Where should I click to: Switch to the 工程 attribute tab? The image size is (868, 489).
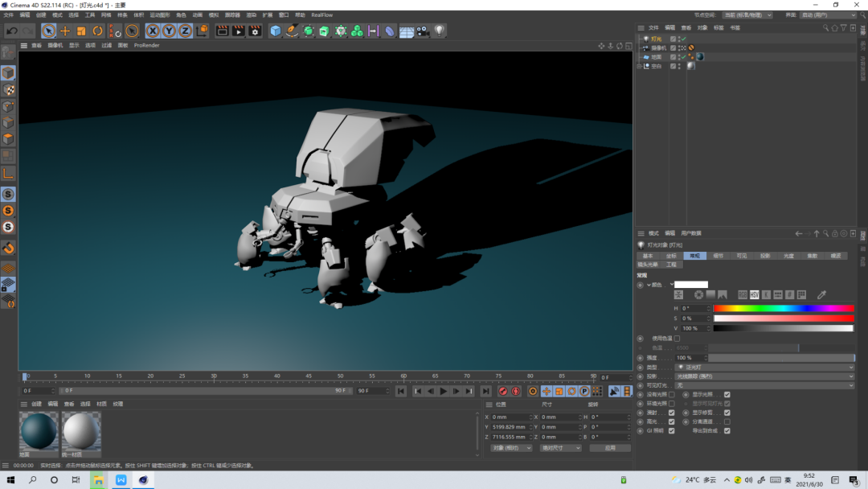click(x=671, y=265)
